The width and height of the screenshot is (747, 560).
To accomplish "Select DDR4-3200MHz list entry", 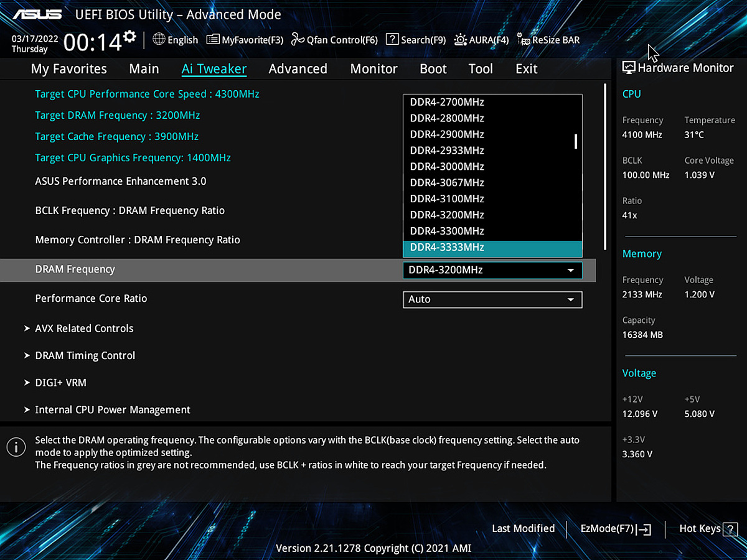I will (492, 215).
